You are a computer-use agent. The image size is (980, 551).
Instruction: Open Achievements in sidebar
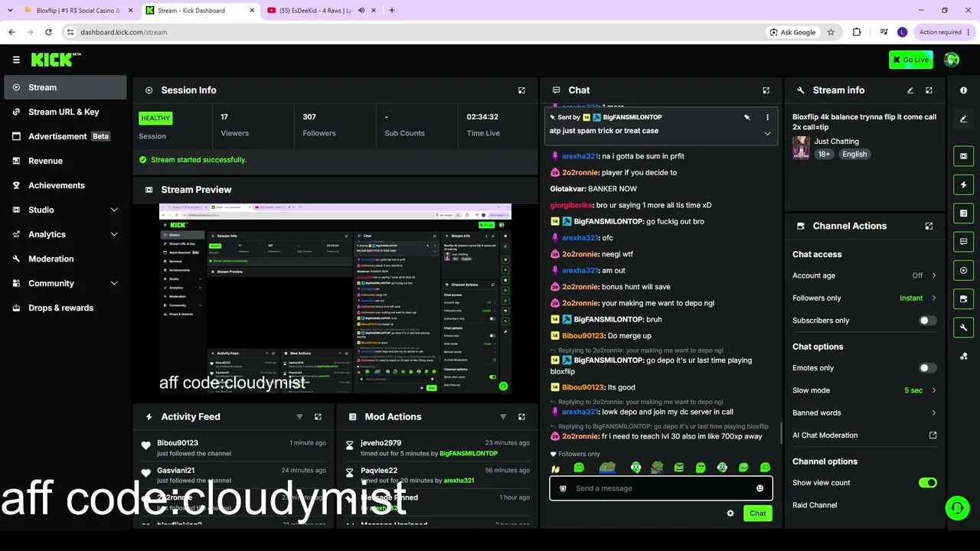point(65,185)
